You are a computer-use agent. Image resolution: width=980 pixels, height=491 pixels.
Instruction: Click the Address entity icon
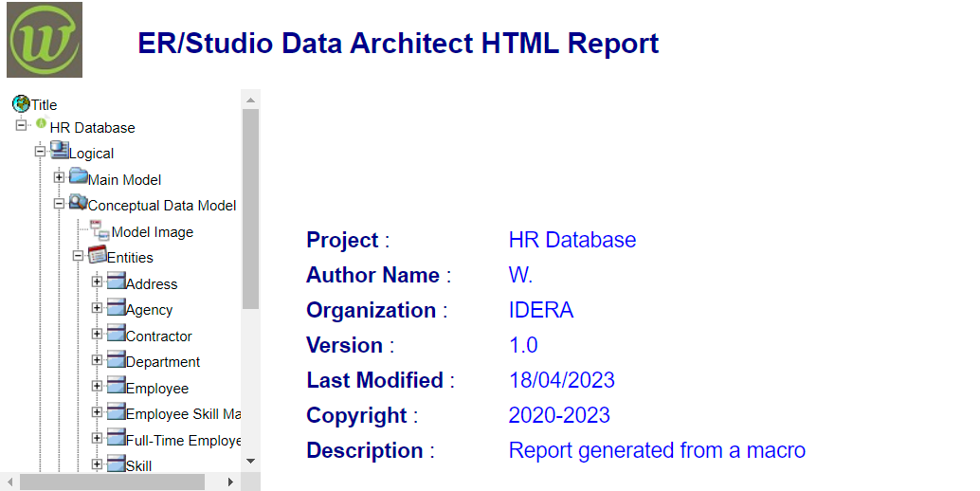click(117, 281)
